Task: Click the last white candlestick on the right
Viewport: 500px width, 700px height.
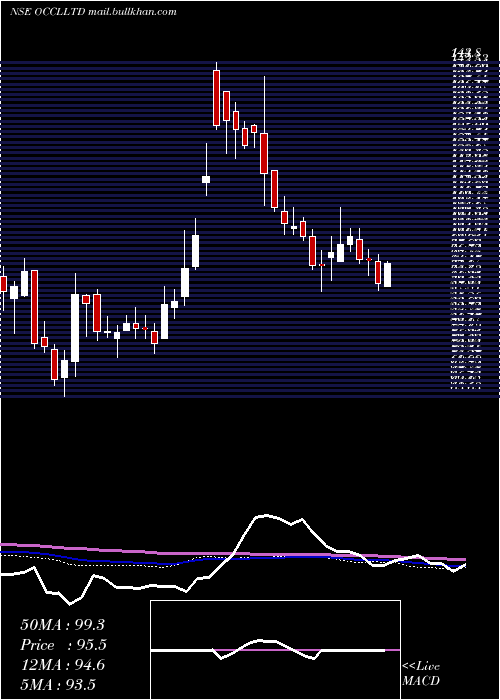Action: [x=388, y=275]
